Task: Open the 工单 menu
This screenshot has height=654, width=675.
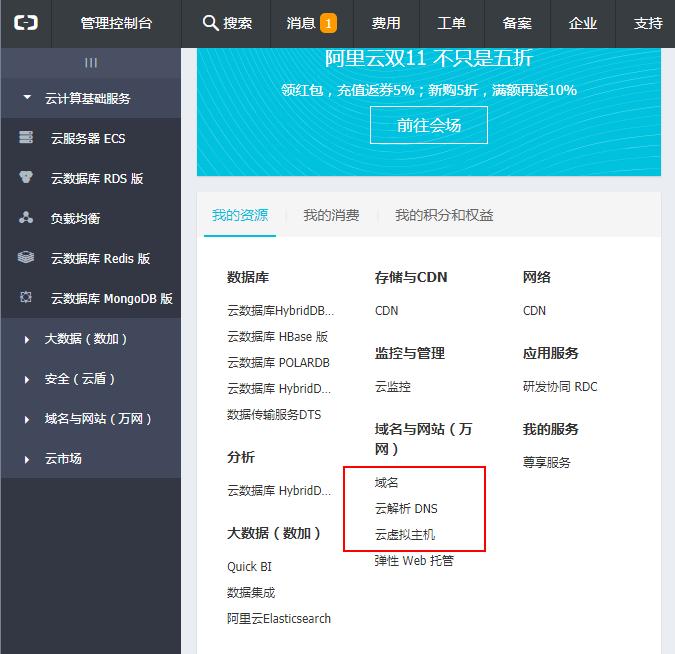Action: tap(452, 23)
